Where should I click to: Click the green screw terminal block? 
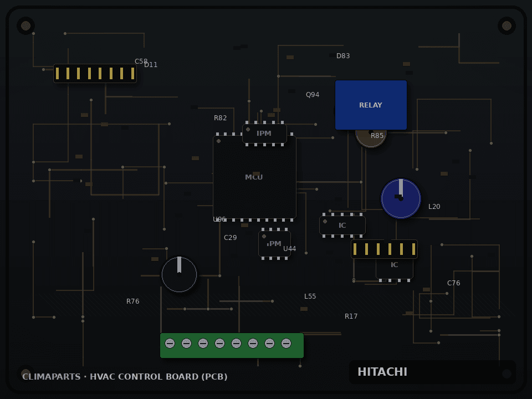232,345
